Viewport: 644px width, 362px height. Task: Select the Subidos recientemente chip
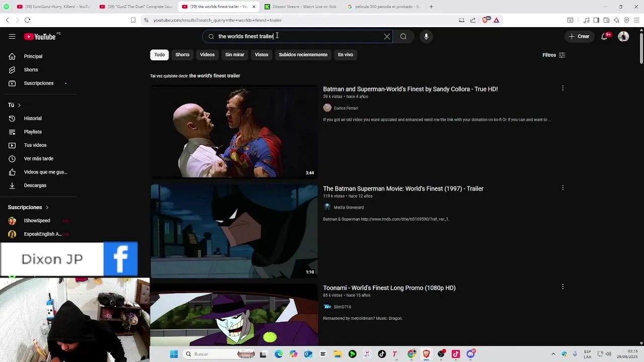pos(303,55)
